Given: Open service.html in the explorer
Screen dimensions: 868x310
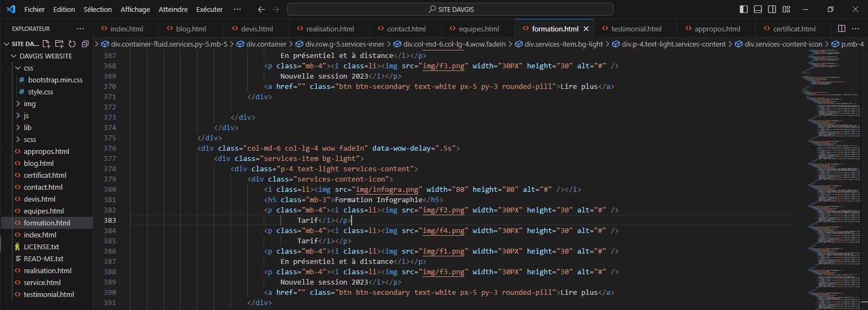Looking at the screenshot, I should 42,282.
